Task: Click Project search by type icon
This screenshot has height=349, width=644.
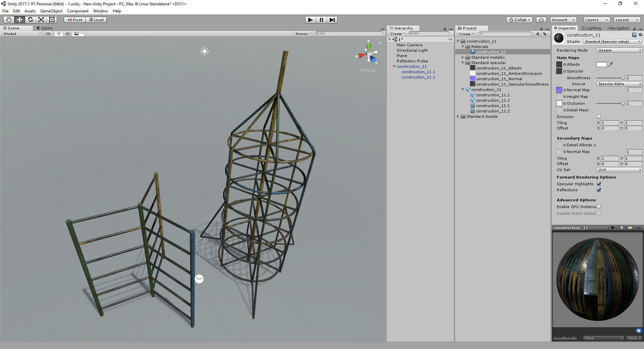Action: 538,34
